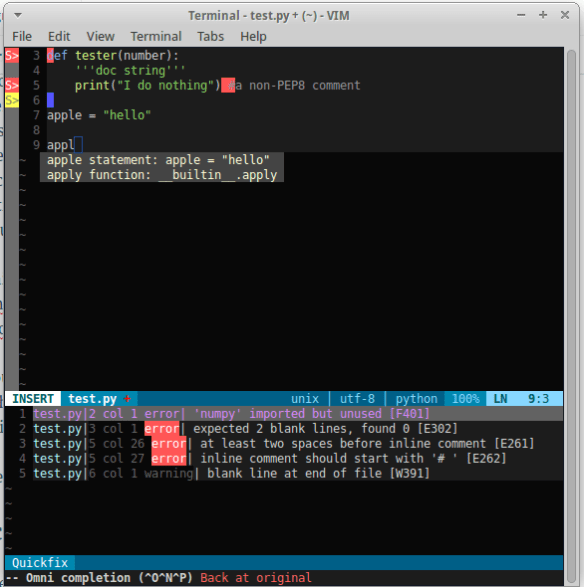Click 'Back at original' message
This screenshot has width=584, height=587.
tap(256, 578)
